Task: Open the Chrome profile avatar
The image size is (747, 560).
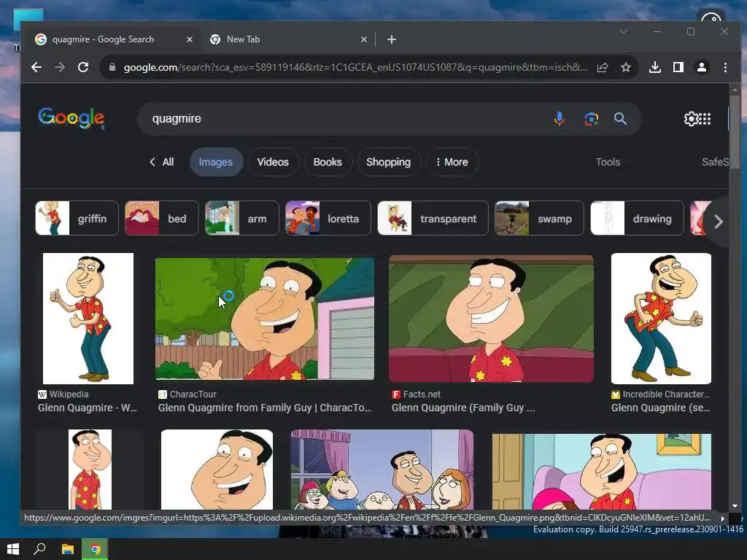Action: (x=702, y=67)
